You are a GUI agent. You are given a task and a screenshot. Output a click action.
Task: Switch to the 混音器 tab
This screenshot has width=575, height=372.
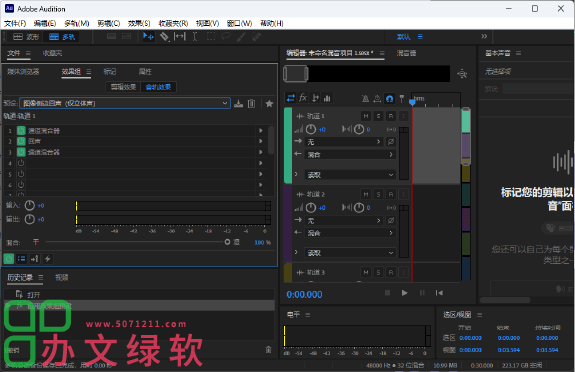click(406, 53)
